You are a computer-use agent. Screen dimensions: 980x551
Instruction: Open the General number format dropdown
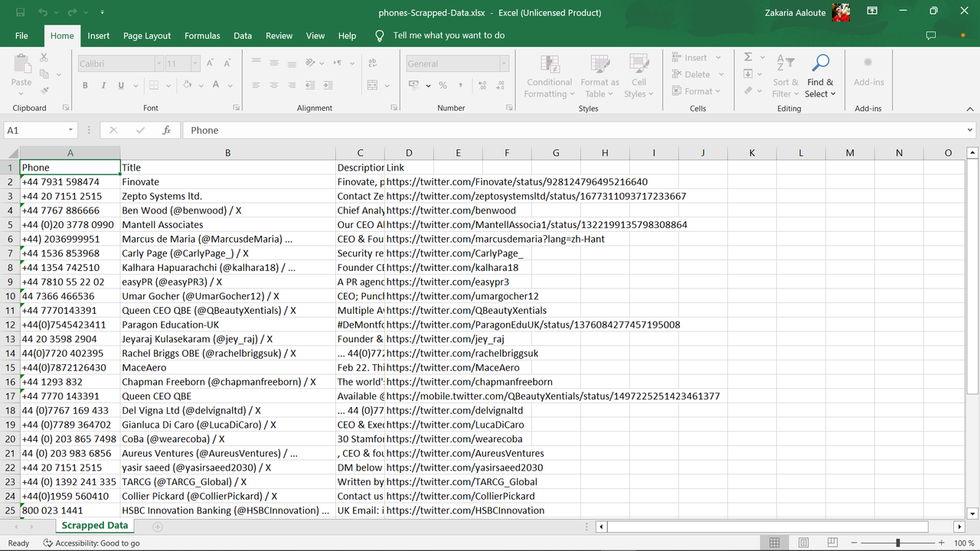504,64
